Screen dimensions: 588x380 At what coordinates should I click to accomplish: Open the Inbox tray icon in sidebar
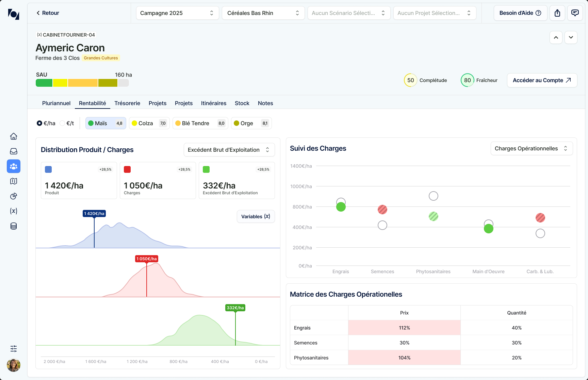coord(14,151)
